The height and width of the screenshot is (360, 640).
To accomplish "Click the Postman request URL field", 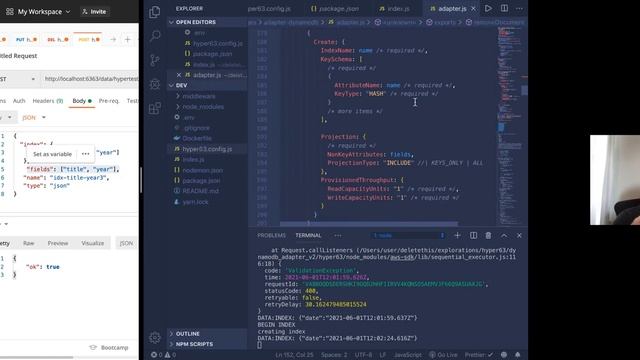I will [90, 79].
